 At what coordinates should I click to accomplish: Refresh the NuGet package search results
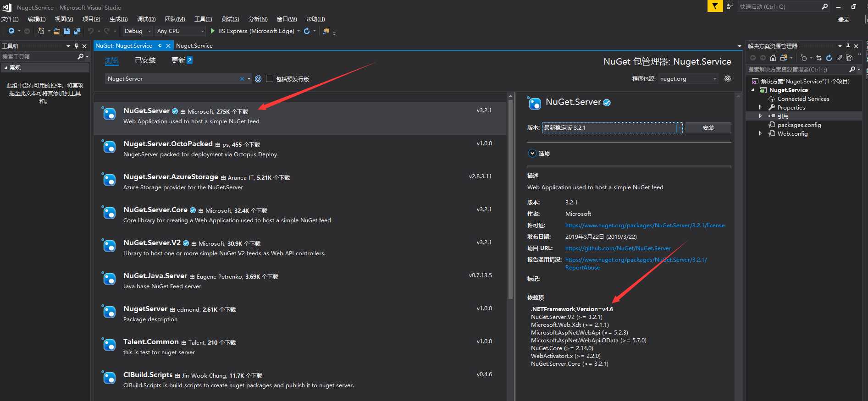258,79
